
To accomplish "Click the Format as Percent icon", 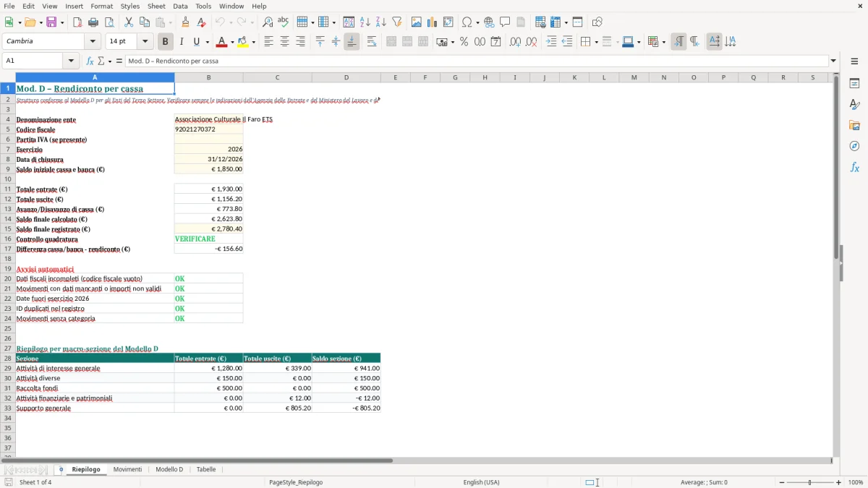I will pyautogui.click(x=464, y=42).
